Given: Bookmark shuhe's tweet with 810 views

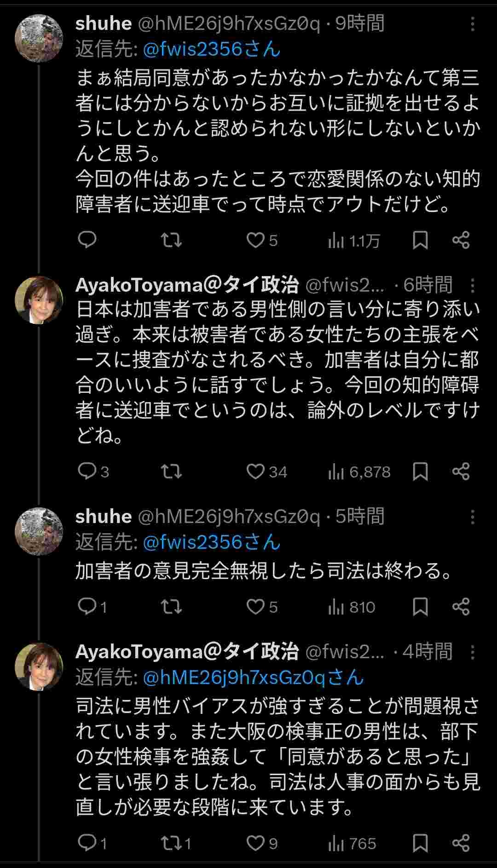Looking at the screenshot, I should [x=420, y=607].
